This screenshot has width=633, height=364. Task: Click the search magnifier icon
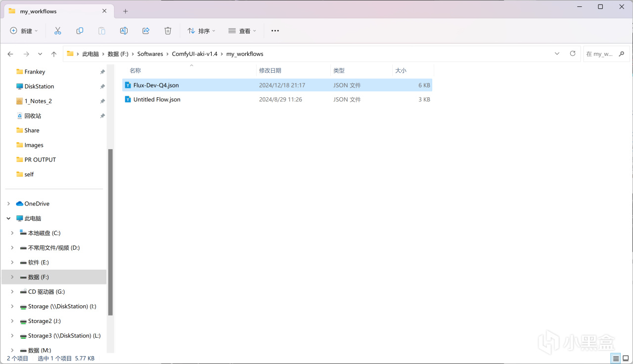pyautogui.click(x=622, y=54)
